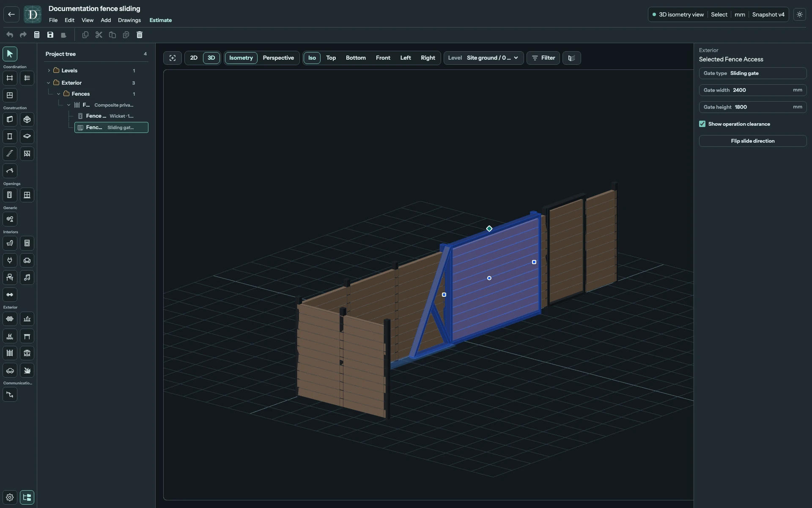
Task: Click zoom-to-fit viewport icon
Action: coord(173,58)
